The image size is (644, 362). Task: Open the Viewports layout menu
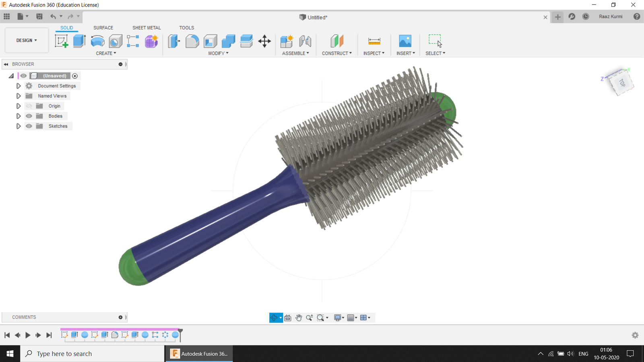click(365, 318)
